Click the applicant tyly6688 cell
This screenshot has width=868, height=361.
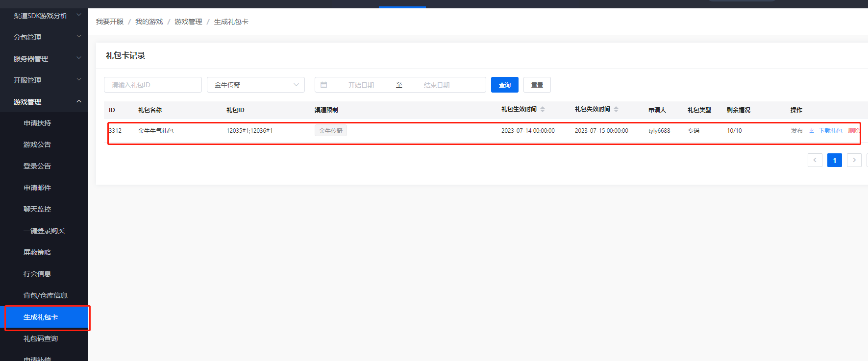coord(659,131)
